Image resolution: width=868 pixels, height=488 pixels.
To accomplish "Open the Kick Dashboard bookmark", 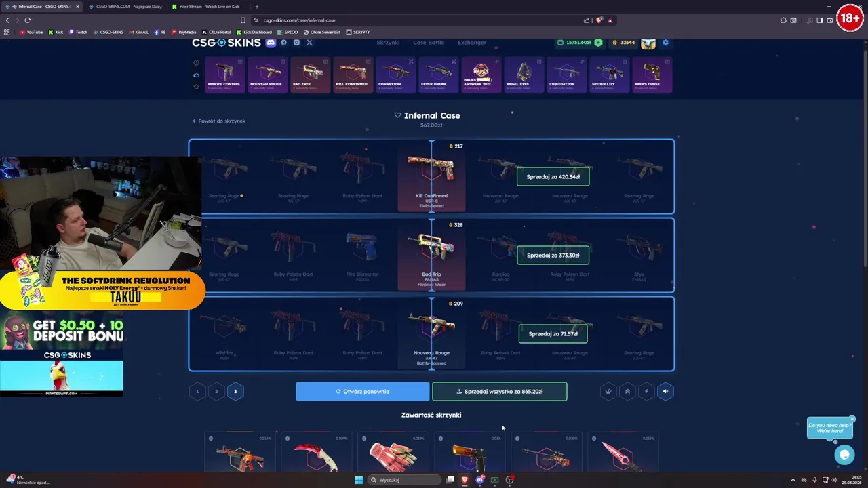I will [x=254, y=32].
